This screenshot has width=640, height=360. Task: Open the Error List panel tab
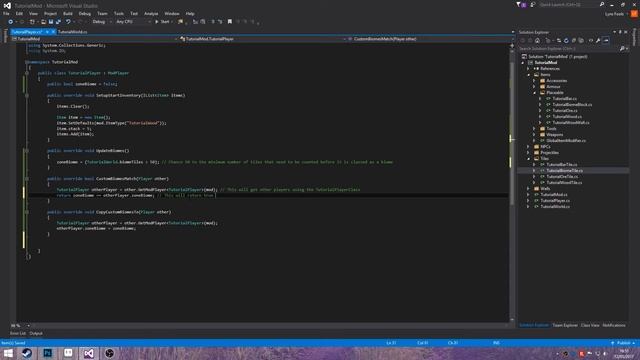18,333
